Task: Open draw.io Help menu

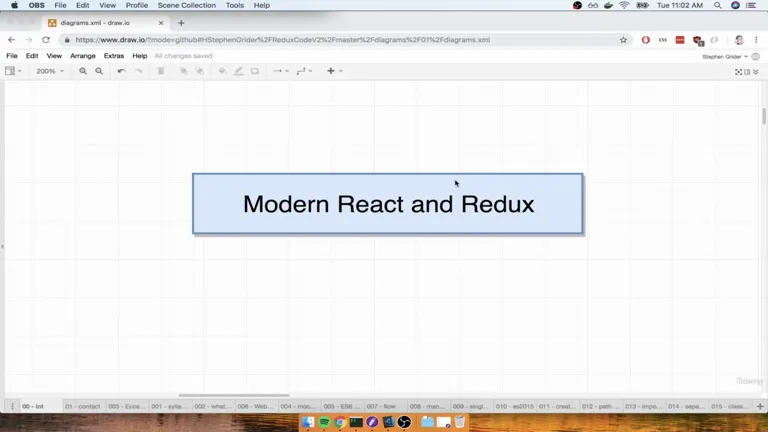Action: click(x=140, y=56)
